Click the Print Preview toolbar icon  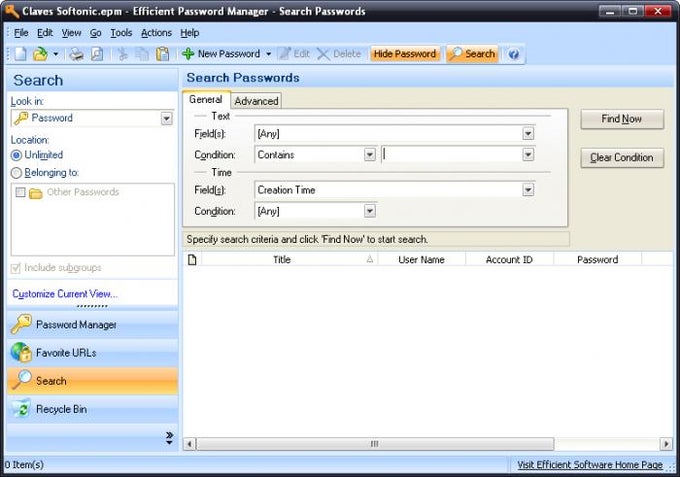[97, 54]
